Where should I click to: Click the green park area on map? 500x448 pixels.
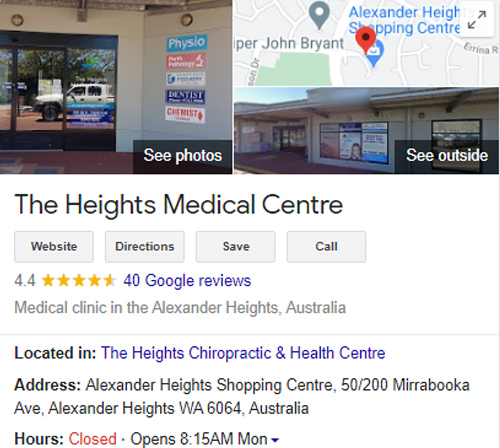292,69
